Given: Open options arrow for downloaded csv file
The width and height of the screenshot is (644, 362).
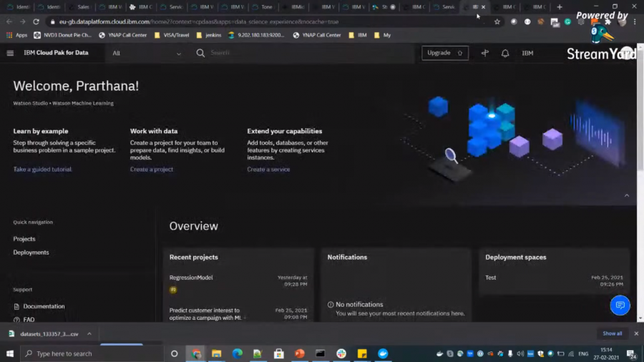Looking at the screenshot, I should point(90,334).
